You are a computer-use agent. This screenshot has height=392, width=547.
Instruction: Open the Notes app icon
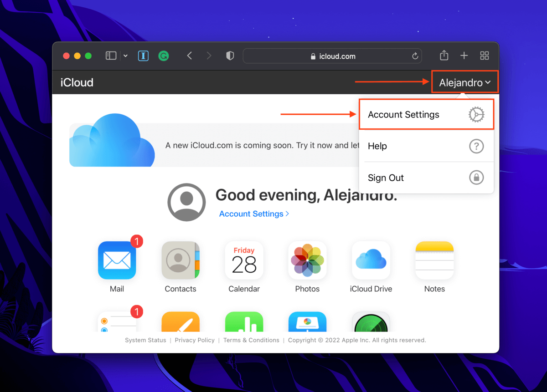point(434,260)
